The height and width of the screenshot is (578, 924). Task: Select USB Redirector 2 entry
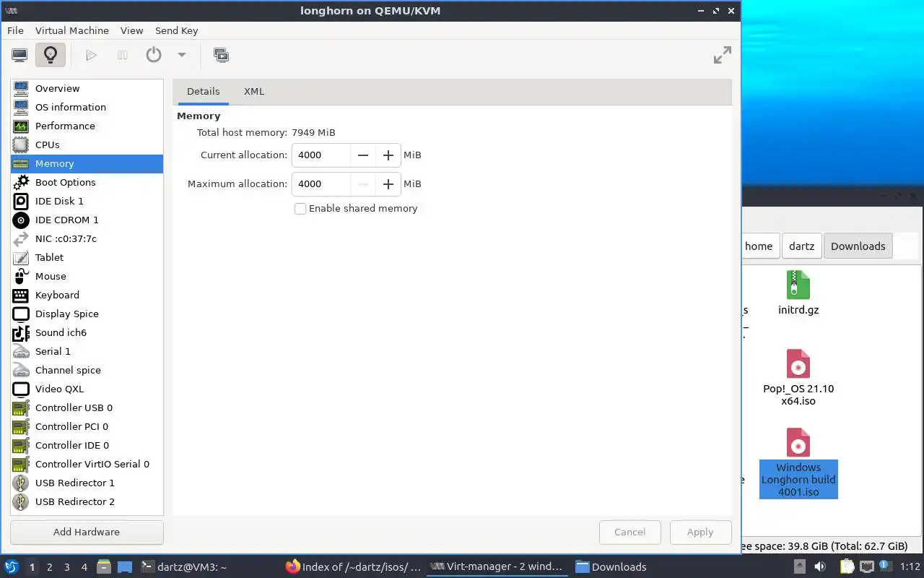[87, 501]
